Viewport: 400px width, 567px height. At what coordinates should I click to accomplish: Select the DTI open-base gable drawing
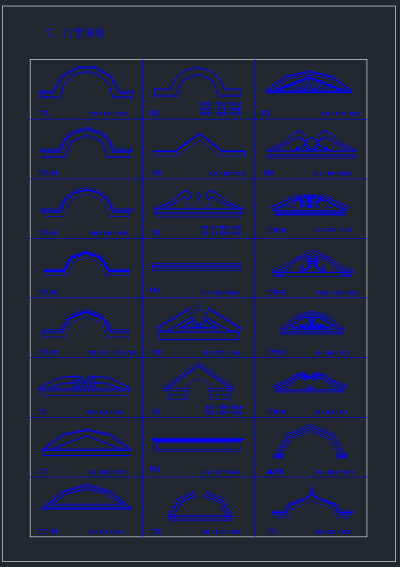click(199, 381)
